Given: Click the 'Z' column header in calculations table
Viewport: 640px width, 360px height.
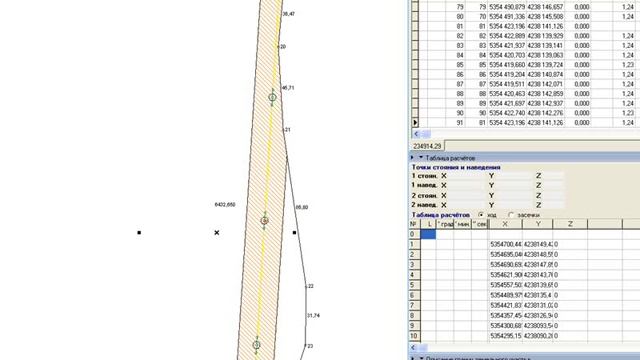Looking at the screenshot, I should pyautogui.click(x=570, y=224).
